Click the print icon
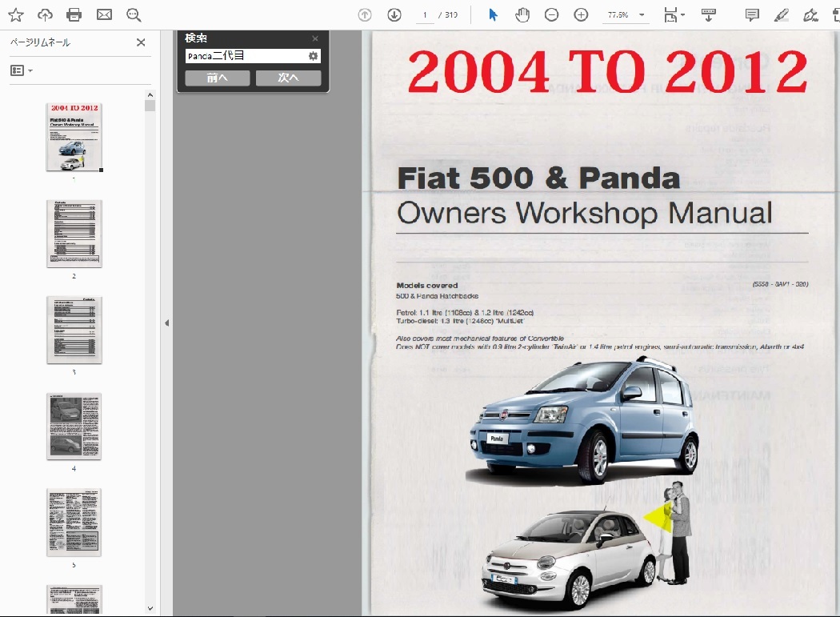Viewport: 840px width, 617px height. [74, 15]
